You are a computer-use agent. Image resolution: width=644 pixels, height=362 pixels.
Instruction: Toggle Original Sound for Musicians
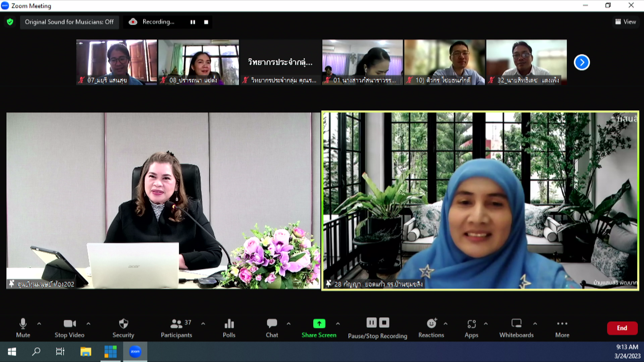point(69,22)
